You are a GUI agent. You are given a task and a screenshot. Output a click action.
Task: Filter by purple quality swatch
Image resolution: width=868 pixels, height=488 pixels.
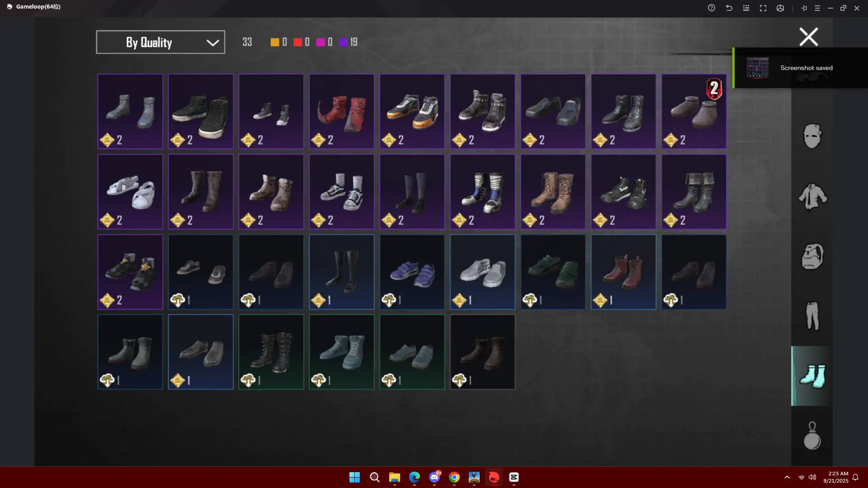(x=343, y=42)
